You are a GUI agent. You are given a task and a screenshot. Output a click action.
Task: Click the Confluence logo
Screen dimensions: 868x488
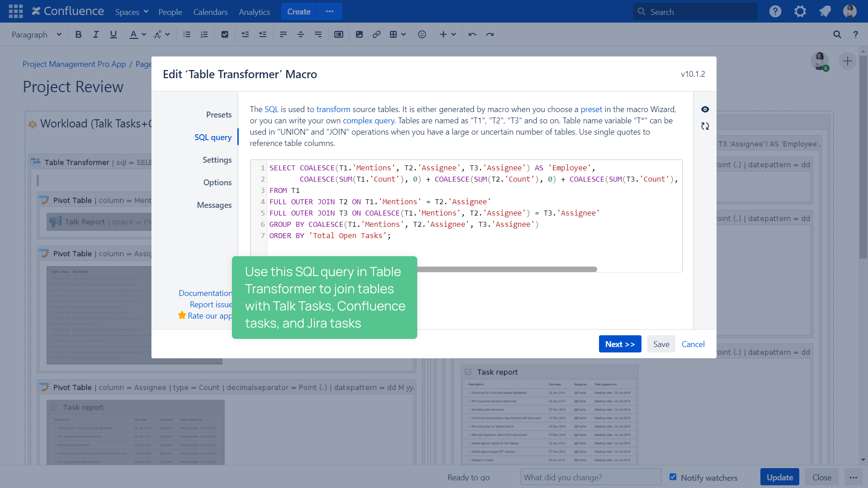click(x=68, y=11)
